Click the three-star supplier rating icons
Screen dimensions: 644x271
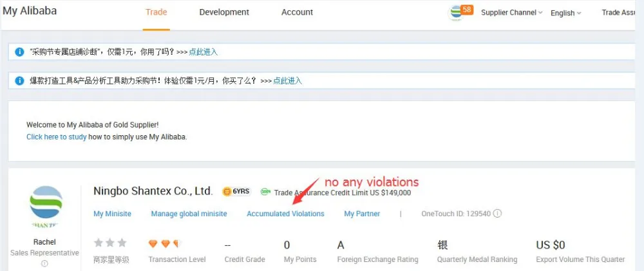coord(110,243)
